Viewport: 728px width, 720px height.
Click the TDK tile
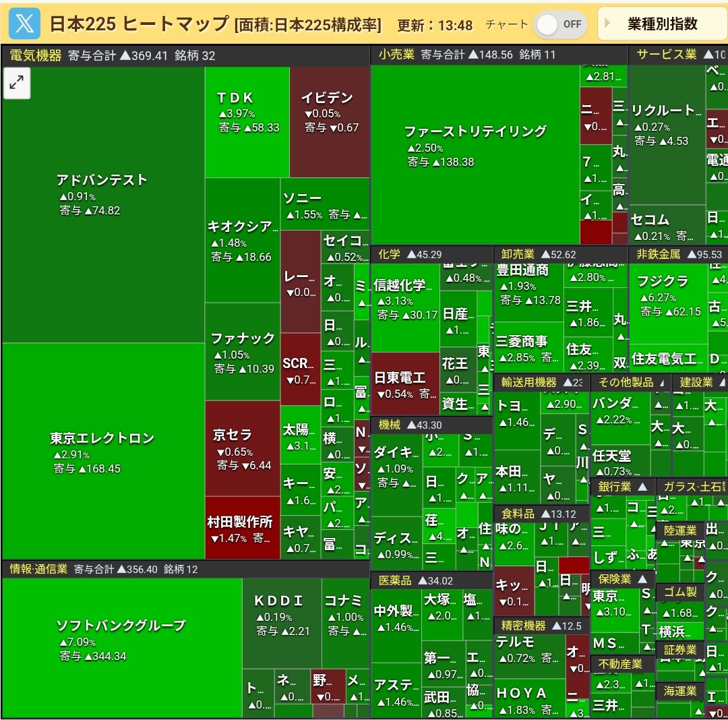(247, 122)
